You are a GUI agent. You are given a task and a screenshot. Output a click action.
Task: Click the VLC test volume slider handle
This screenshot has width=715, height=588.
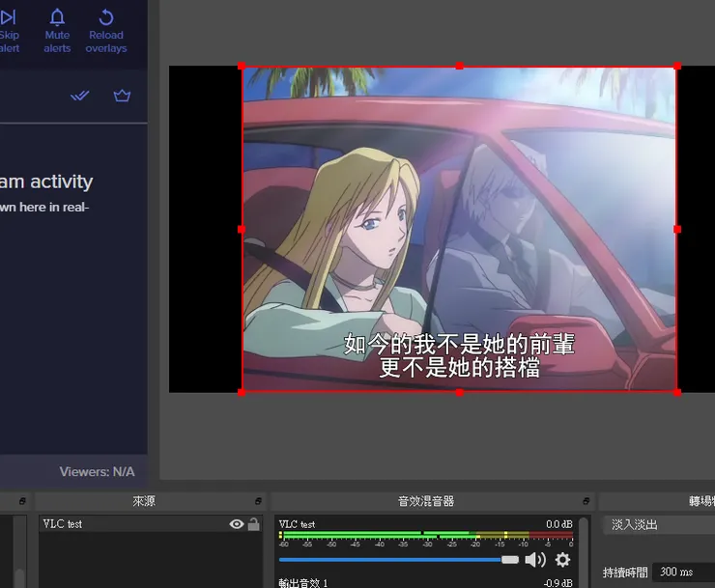[510, 559]
